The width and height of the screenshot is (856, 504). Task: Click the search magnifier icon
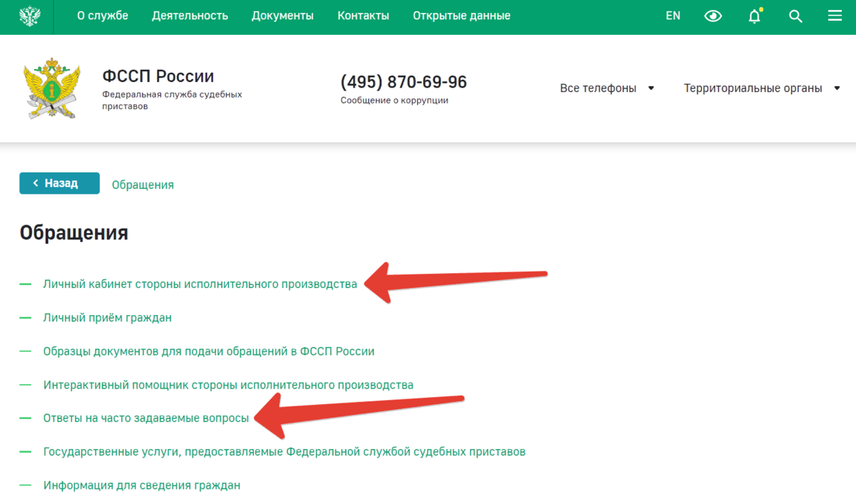click(795, 16)
